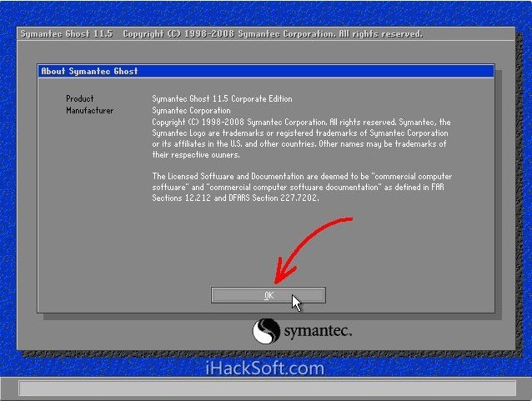Select the About Symantec Ghost title bar
Viewport: 532px width, 401px height.
point(266,72)
